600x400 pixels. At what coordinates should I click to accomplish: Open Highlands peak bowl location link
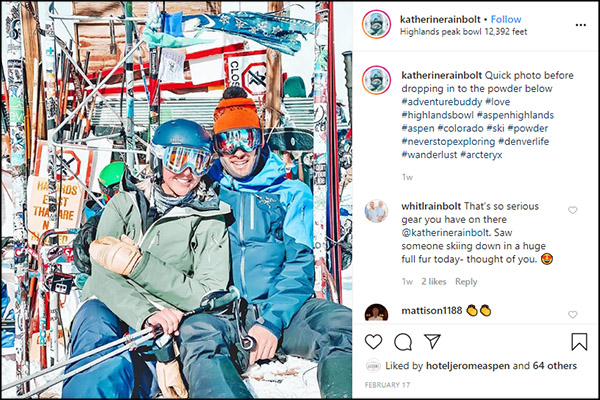click(x=463, y=32)
